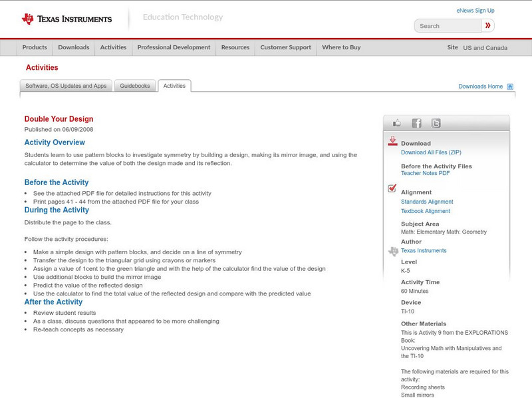This screenshot has width=532, height=398.
Task: Open the Customer Support menu
Action: click(x=286, y=47)
